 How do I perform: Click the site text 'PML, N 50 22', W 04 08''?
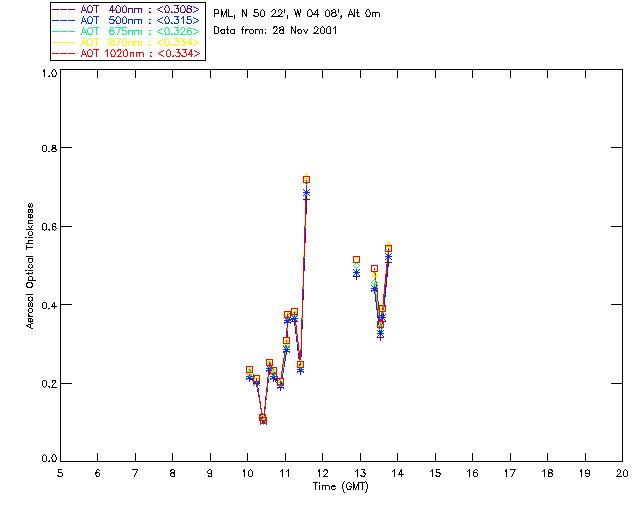tap(279, 14)
